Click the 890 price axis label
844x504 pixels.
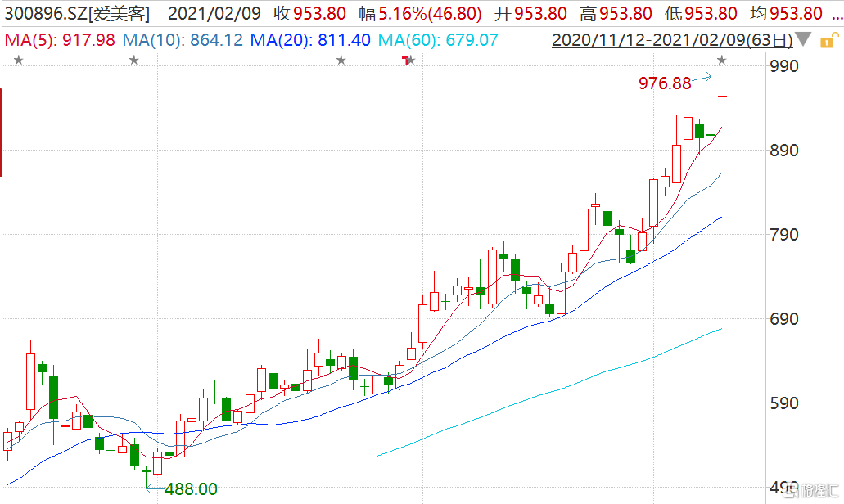pos(784,150)
